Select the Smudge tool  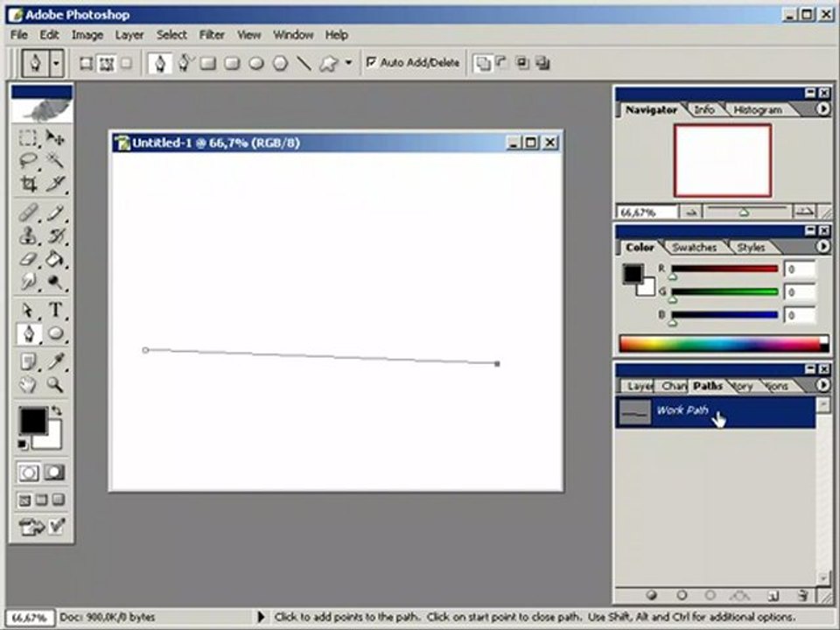28,281
